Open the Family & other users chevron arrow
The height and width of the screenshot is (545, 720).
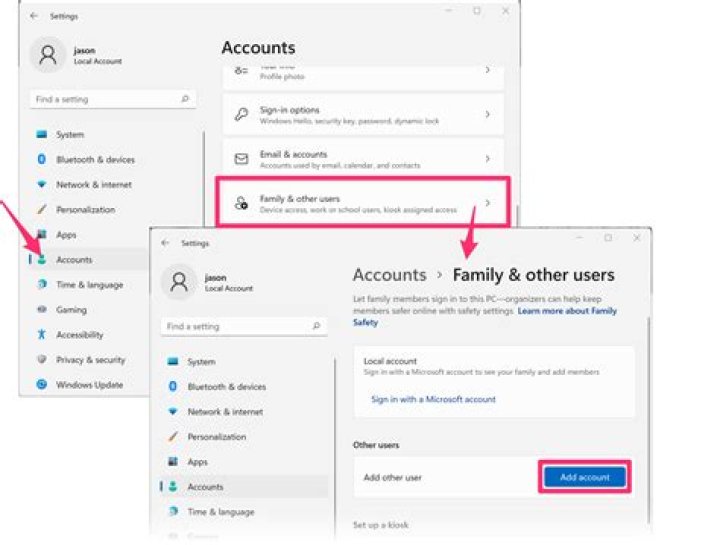tap(487, 203)
